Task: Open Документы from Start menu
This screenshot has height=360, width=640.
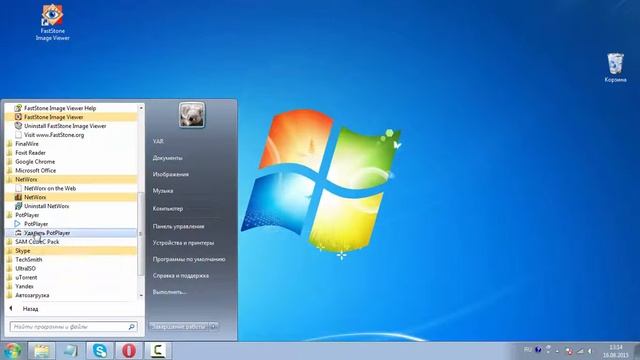Action: (167, 158)
